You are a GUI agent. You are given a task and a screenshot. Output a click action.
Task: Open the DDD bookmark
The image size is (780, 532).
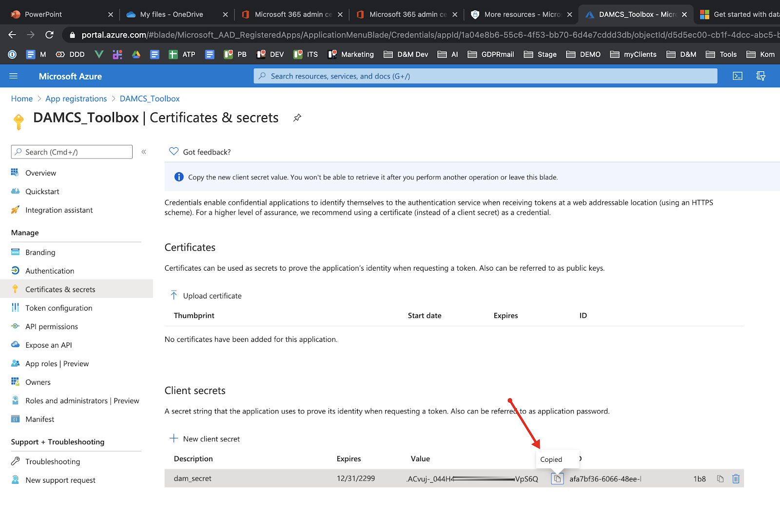tap(71, 54)
